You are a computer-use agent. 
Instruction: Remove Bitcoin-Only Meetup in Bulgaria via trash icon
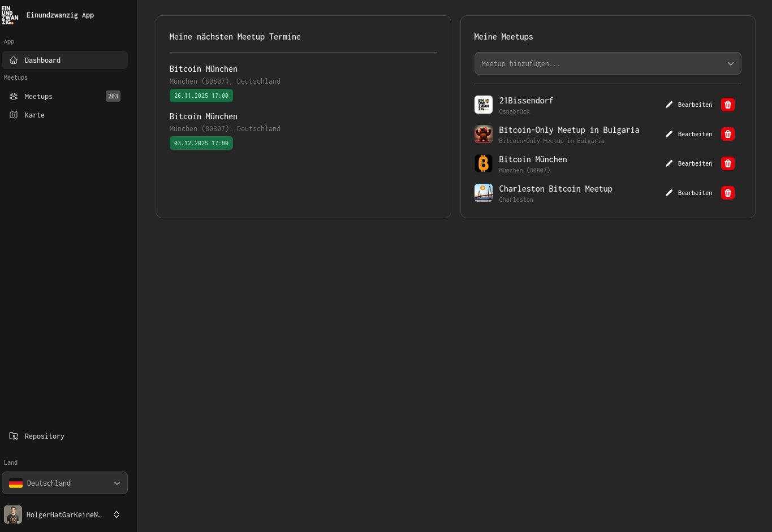coord(727,134)
